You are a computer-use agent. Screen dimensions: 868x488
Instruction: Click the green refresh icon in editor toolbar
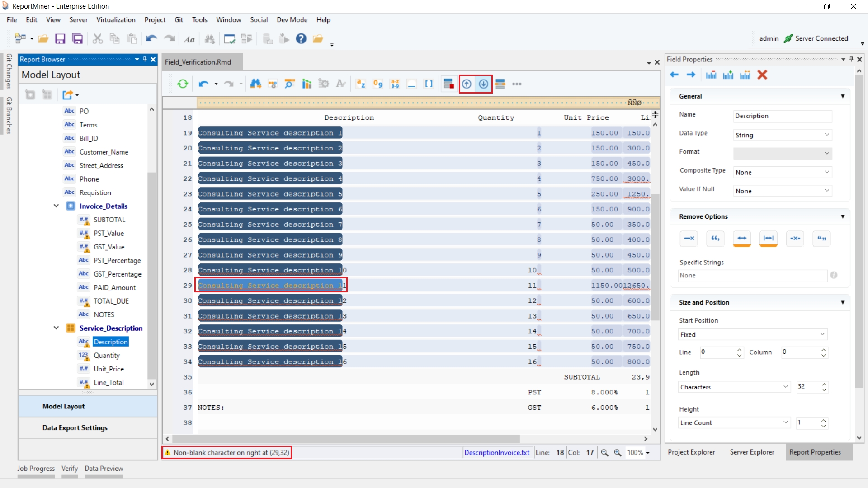click(183, 84)
